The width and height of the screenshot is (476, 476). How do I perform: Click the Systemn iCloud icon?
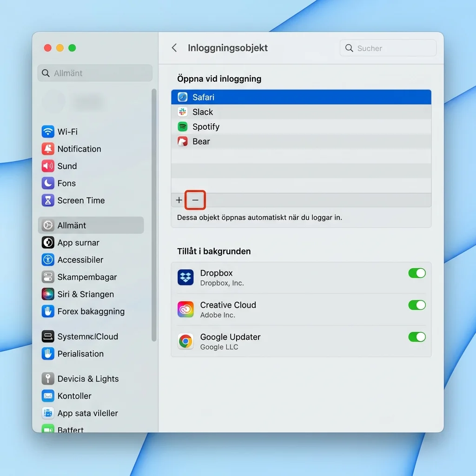(48, 337)
